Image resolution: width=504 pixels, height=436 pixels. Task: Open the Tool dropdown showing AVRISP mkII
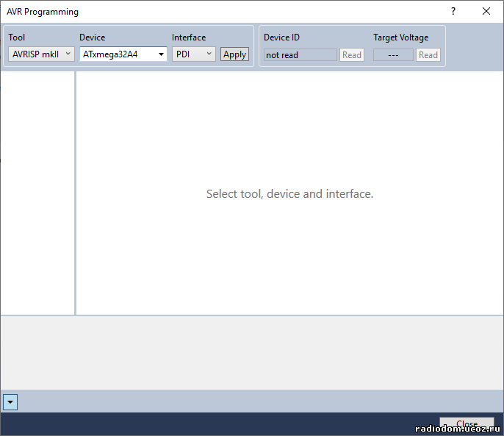coord(41,54)
